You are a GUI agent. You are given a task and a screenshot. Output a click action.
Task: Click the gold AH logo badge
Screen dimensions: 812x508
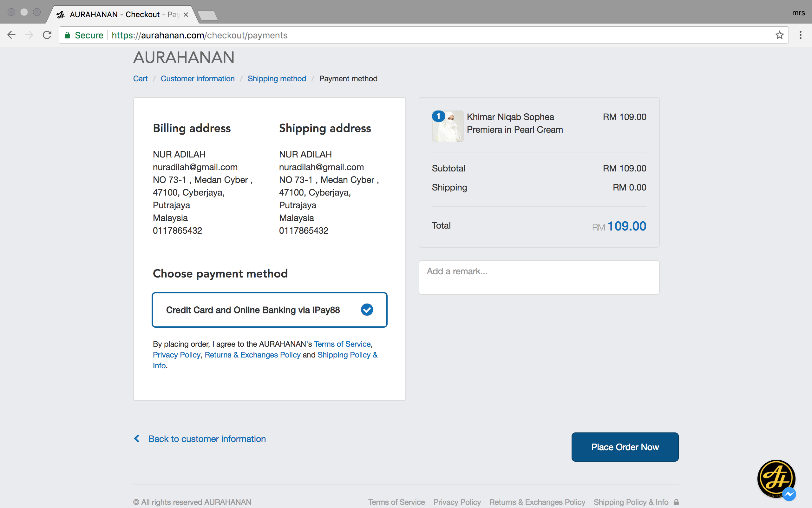pos(776,478)
